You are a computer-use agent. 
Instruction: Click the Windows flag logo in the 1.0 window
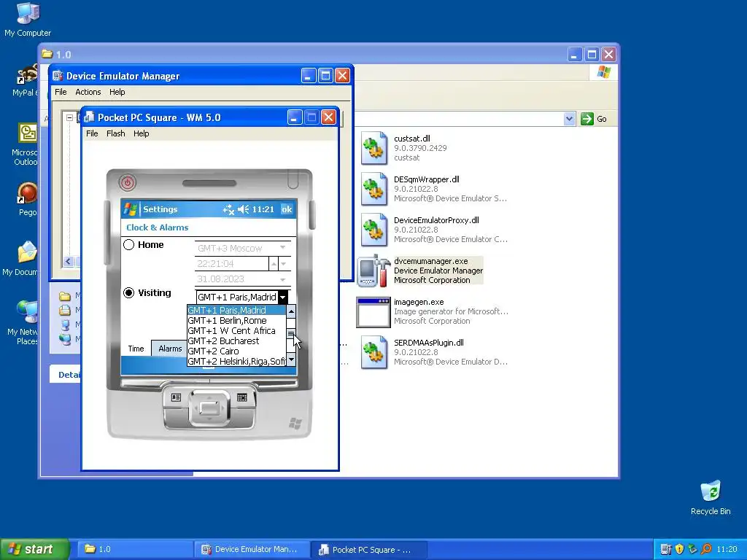pos(603,72)
